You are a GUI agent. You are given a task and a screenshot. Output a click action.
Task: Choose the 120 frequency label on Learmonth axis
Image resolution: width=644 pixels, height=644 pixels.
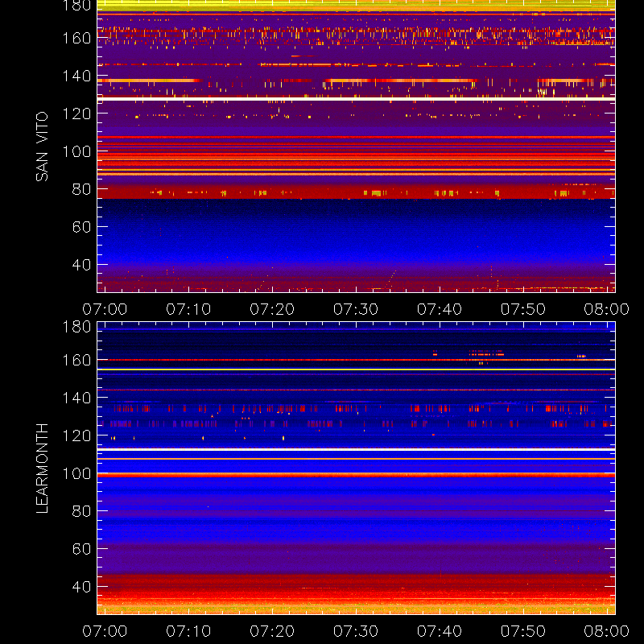[x=76, y=436]
